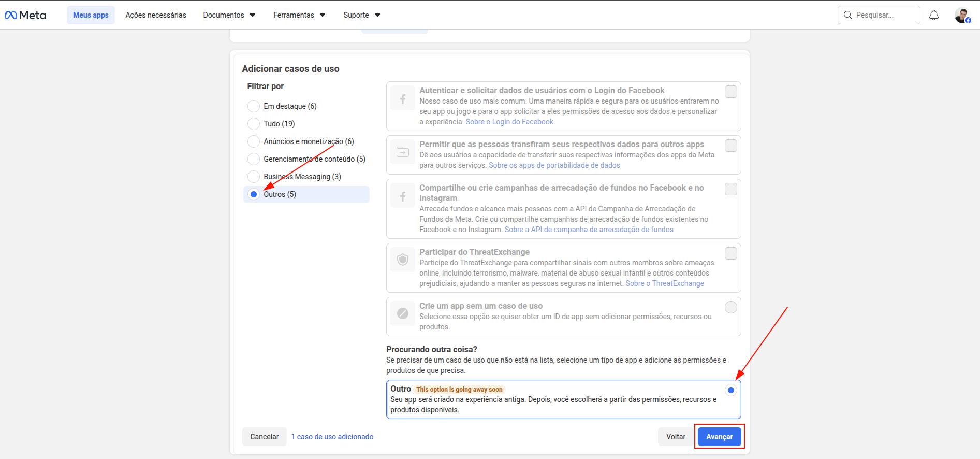
Task: Tick the ThreatExchange participation checkbox
Action: pyautogui.click(x=730, y=253)
